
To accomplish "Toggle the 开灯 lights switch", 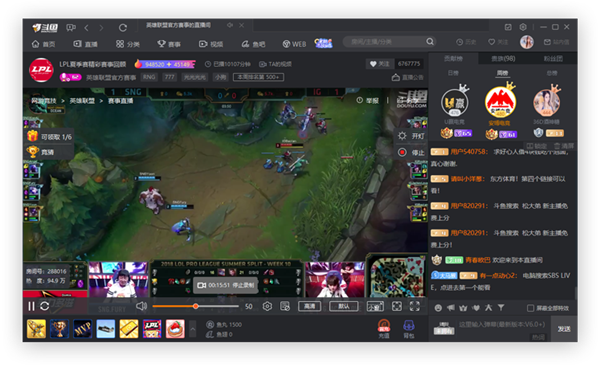I will coord(411,136).
